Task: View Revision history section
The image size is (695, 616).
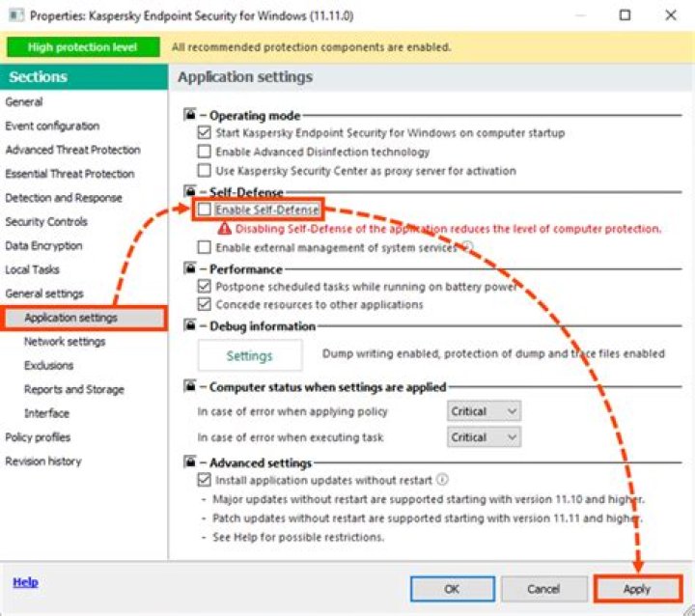Action: pos(43,462)
